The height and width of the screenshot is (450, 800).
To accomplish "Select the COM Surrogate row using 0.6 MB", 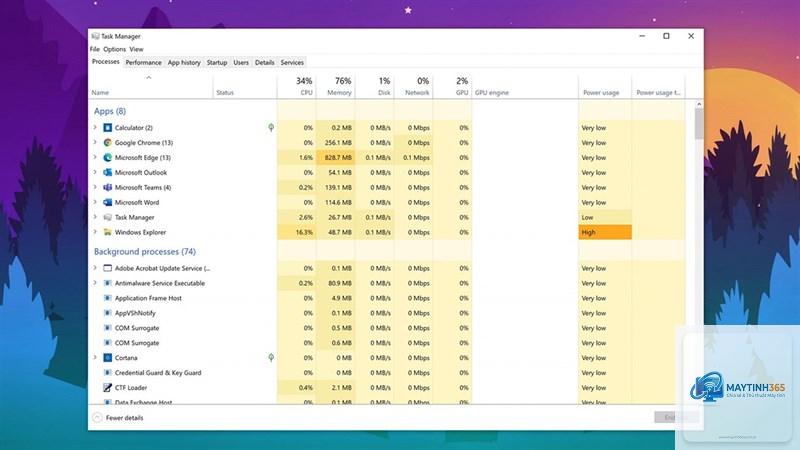I will (388, 343).
